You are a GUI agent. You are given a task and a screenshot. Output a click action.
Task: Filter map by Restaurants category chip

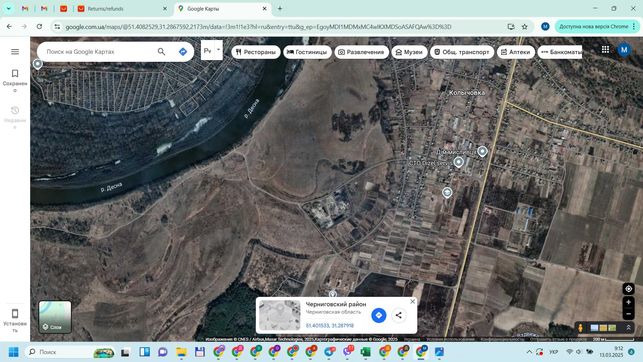255,52
